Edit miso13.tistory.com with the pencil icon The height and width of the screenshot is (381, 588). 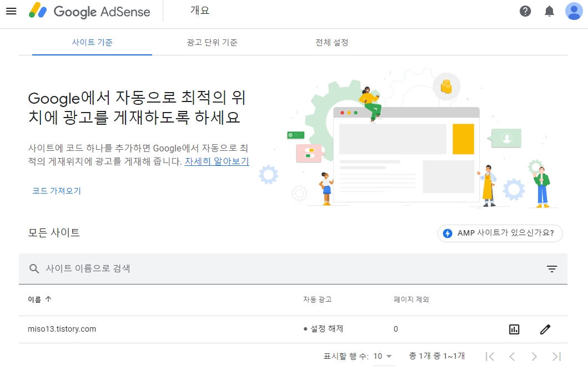(545, 329)
